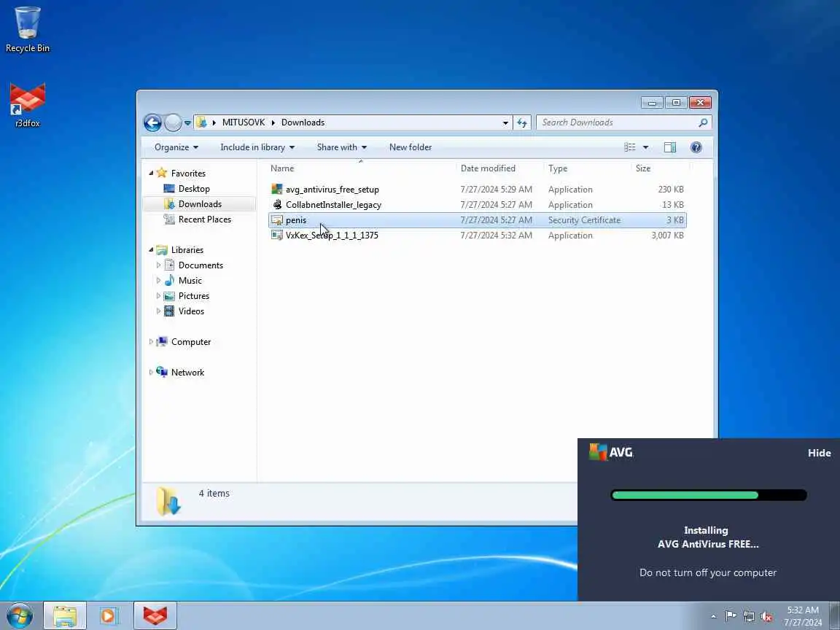The height and width of the screenshot is (630, 840).
Task: Select MITUSOVK in the address breadcrumb
Action: click(244, 122)
